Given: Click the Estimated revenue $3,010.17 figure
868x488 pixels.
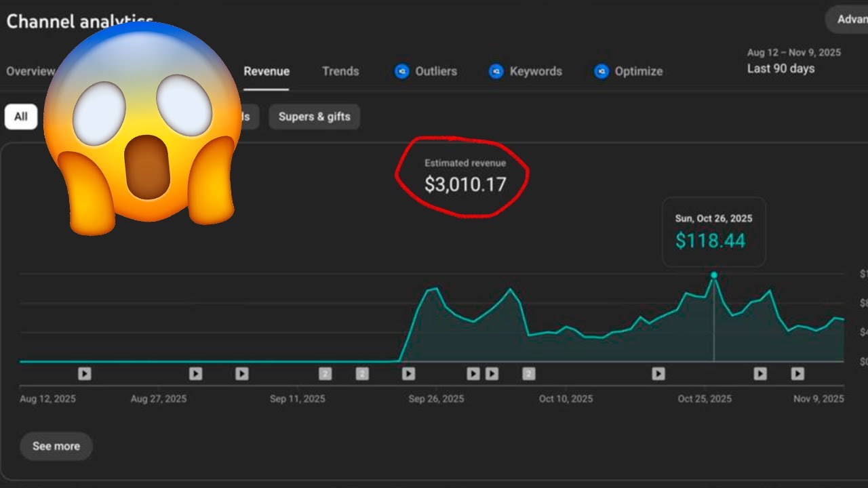Looking at the screenshot, I should point(465,184).
